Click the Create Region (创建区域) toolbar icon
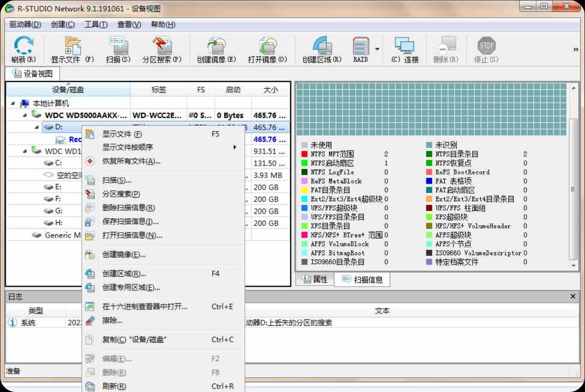The image size is (585, 392). coord(322,49)
